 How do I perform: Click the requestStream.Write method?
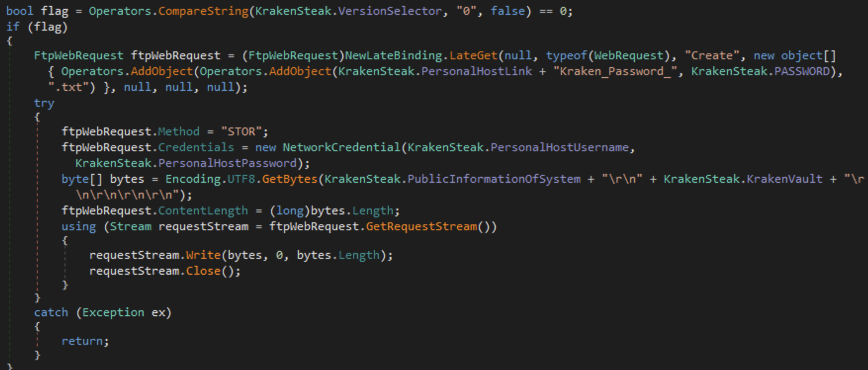pos(203,255)
